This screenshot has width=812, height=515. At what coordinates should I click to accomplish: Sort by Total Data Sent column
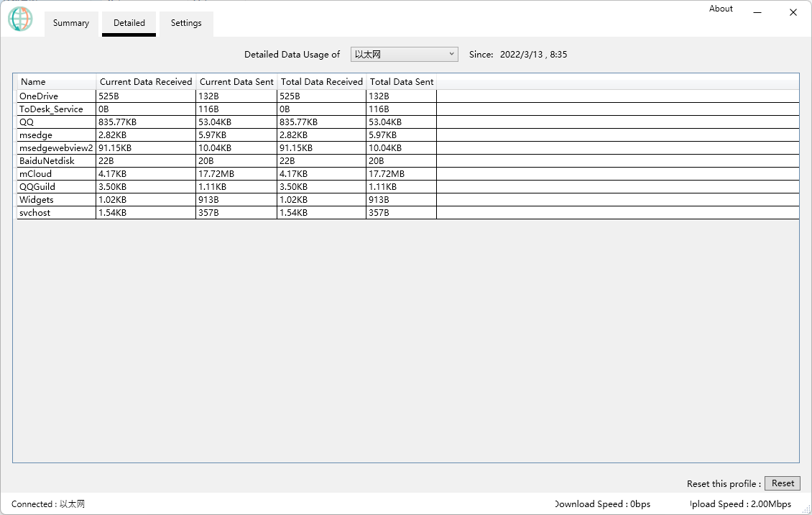tap(402, 82)
